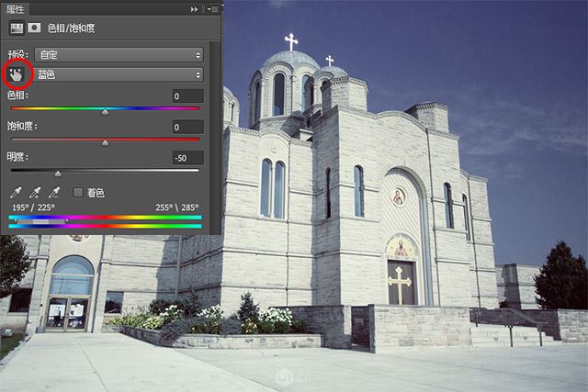The height and width of the screenshot is (392, 588).
Task: Open the Properties panel flyout menu
Action: (212, 8)
